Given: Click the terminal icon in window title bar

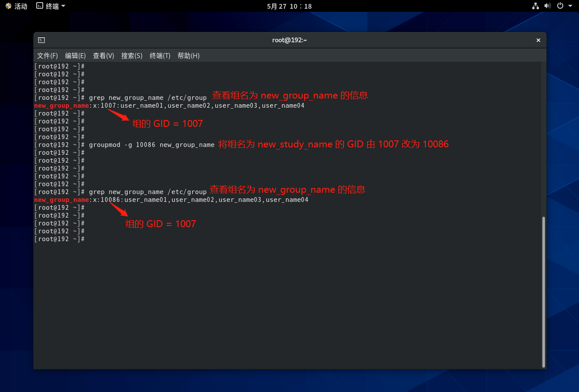Looking at the screenshot, I should pyautogui.click(x=41, y=40).
